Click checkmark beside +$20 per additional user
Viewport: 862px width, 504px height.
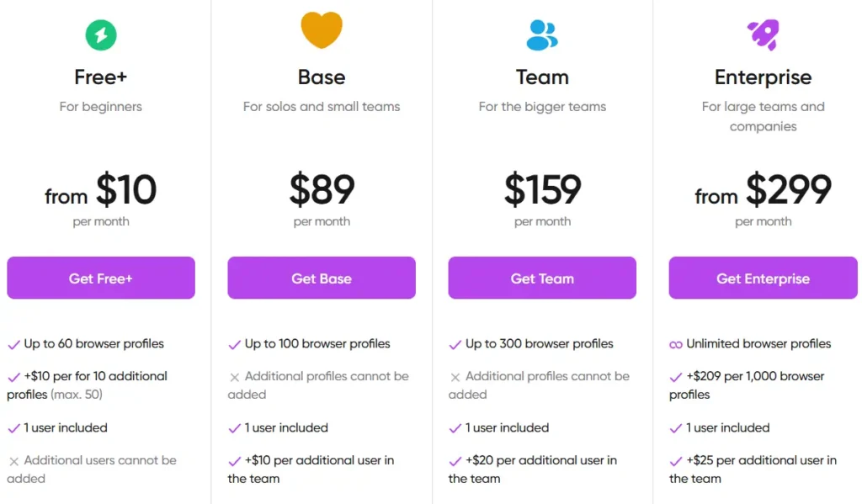click(455, 461)
